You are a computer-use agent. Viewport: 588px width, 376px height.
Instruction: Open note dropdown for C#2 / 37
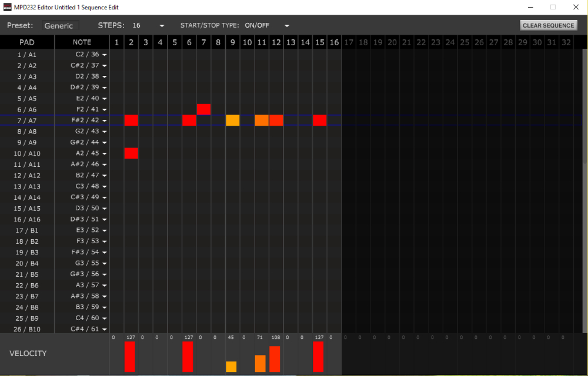coord(105,66)
